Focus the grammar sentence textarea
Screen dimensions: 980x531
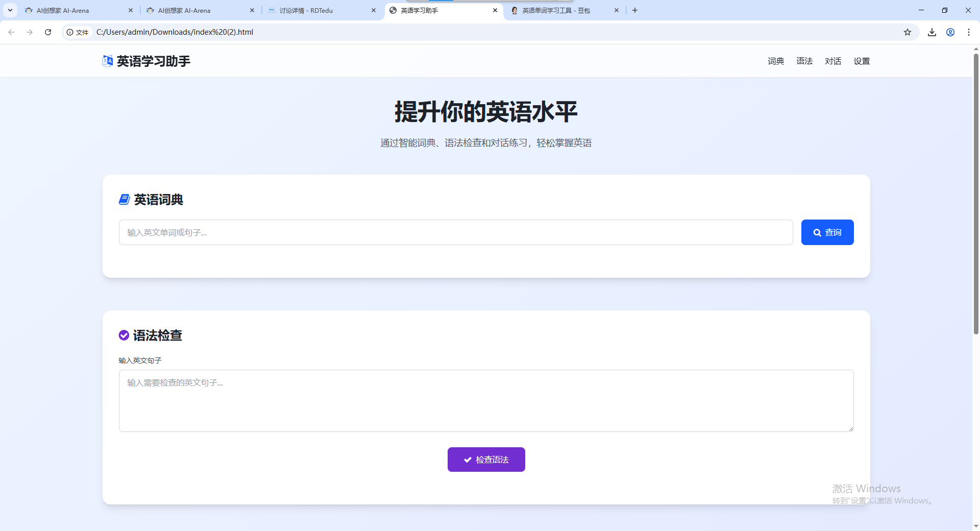[486, 401]
